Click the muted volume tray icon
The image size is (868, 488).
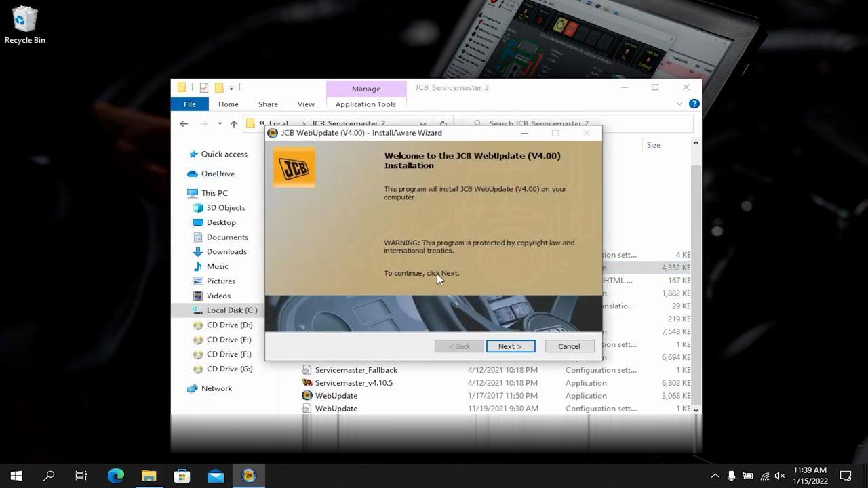point(780,476)
